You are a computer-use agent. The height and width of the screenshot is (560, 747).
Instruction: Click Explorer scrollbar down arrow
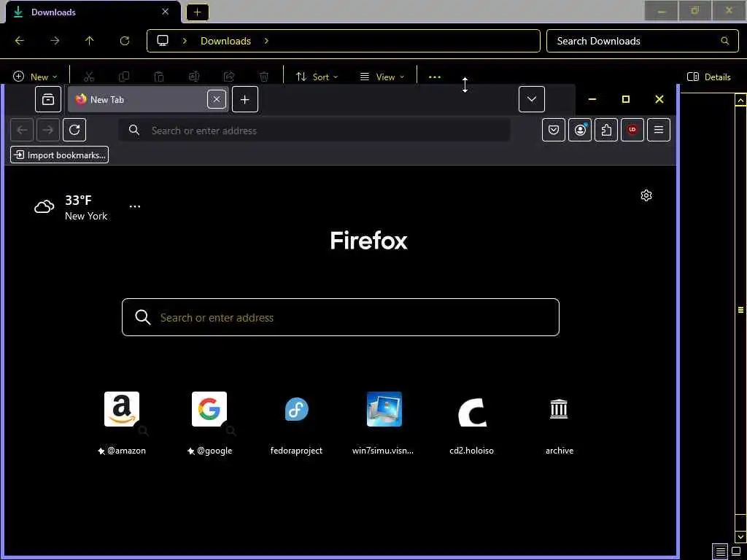click(x=740, y=537)
